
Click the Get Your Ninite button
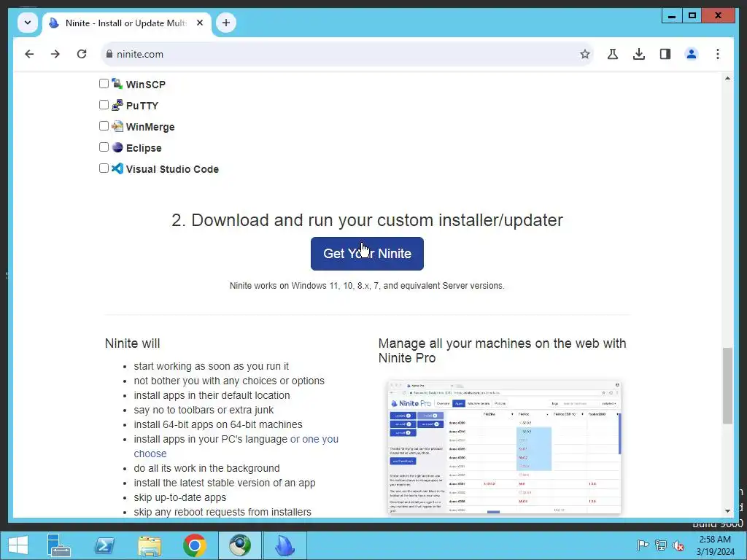click(x=367, y=253)
